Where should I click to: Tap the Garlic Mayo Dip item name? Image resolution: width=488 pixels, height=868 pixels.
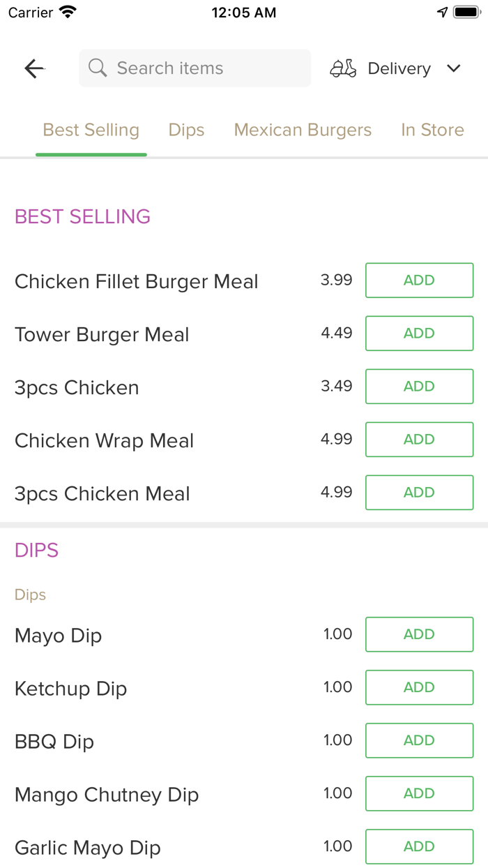point(88,848)
